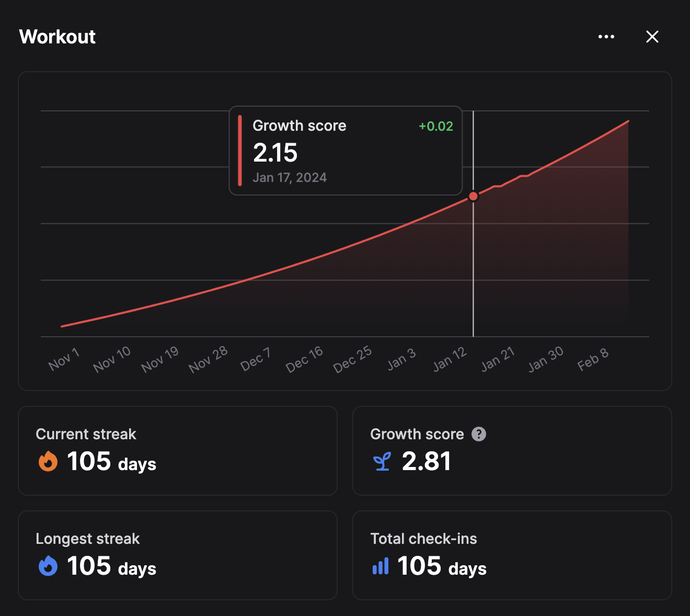Click the bar chart icon for total check-ins
The height and width of the screenshot is (616, 690).
[381, 566]
